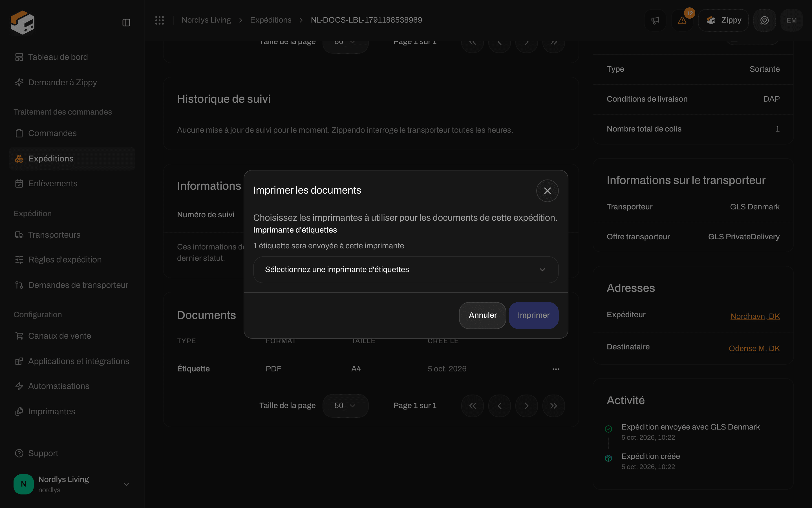Viewport: 812px width, 508px height.
Task: Open the Odense M, DK recipient link
Action: 754,349
